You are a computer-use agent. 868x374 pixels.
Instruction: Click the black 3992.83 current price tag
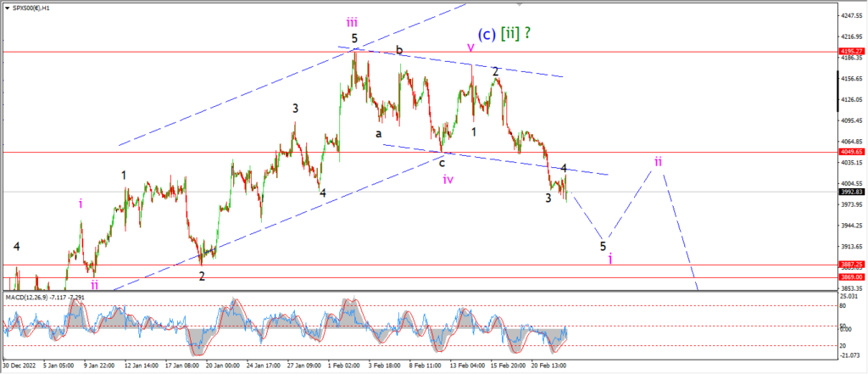point(851,192)
